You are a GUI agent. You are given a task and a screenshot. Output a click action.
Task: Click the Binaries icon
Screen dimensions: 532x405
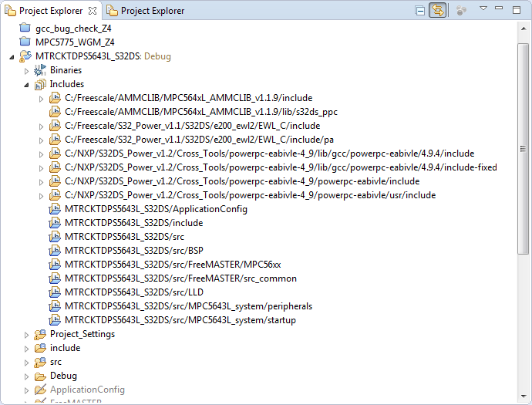[x=40, y=70]
